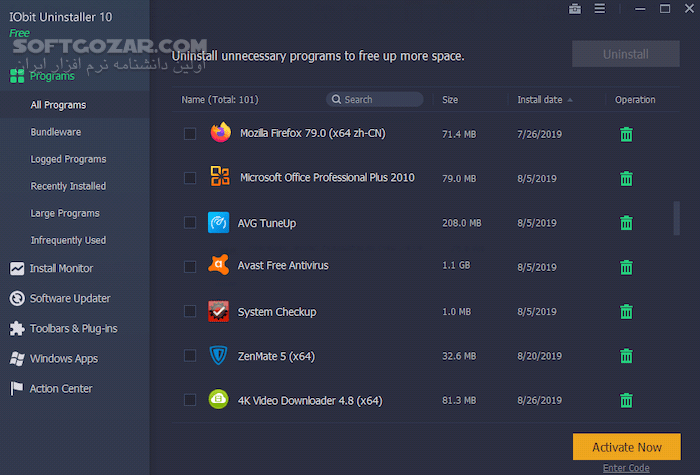This screenshot has width=700, height=475.
Task: Select the Avast Free Antivirus program name
Action: [283, 265]
